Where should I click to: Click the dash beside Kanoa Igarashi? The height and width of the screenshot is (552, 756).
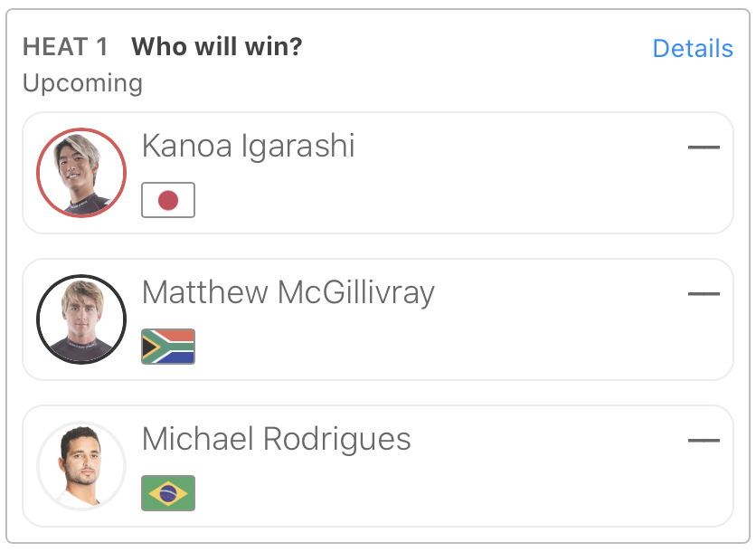(x=704, y=147)
